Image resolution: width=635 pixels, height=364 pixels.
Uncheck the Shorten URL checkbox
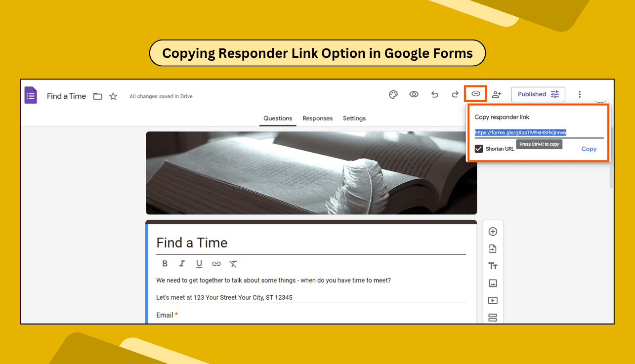(x=478, y=148)
